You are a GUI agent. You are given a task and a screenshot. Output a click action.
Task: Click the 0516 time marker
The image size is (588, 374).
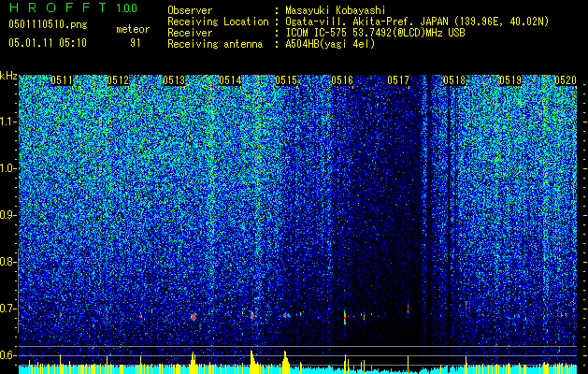[x=342, y=80]
